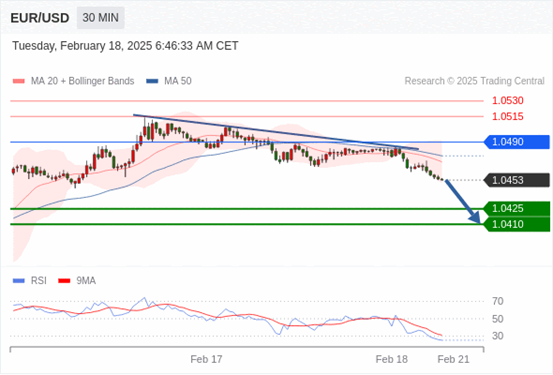
Task: Click the green 1.0425 support tag
Action: (516, 208)
